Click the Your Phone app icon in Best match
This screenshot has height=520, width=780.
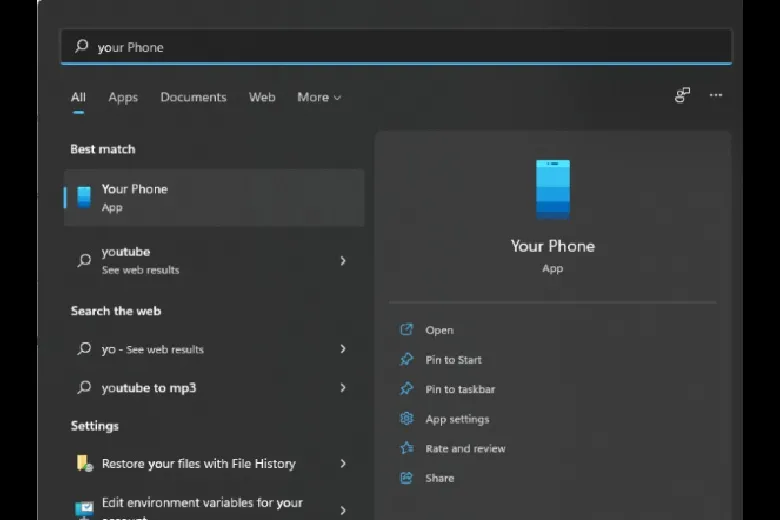[84, 197]
